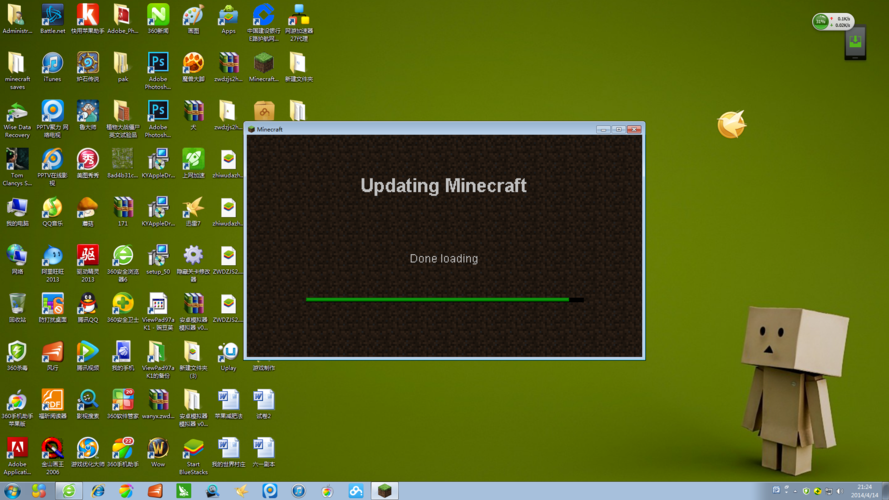Switch to the Minecraft taskbar button
The width and height of the screenshot is (889, 500).
(x=384, y=491)
